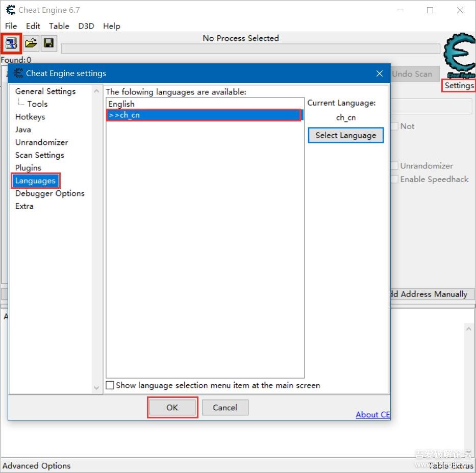Click the Undo Scan button
Viewport: 476px width, 473px height.
[x=415, y=74]
